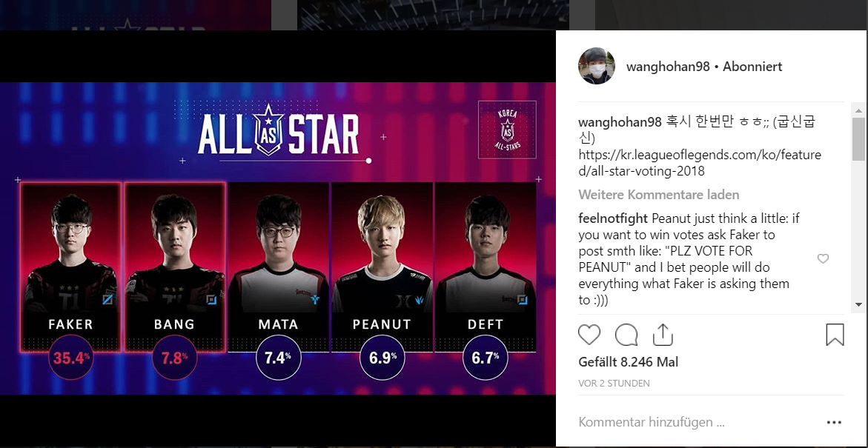Image resolution: width=868 pixels, height=448 pixels.
Task: Toggle the Abonniert follow status
Action: click(x=753, y=67)
